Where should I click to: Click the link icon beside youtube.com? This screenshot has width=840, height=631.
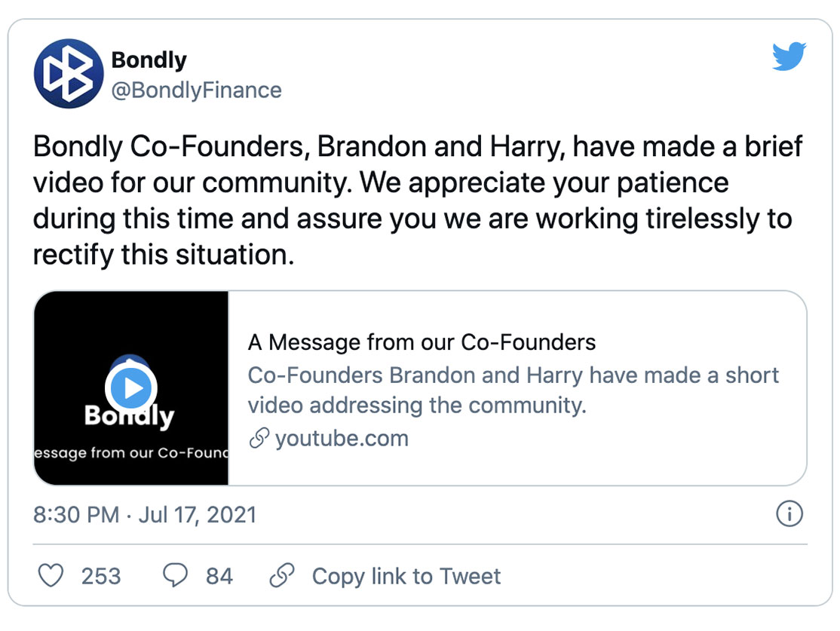point(259,439)
